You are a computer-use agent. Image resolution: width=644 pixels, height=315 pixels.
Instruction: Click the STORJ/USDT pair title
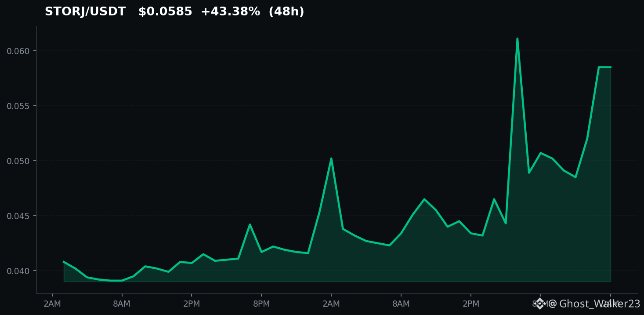(85, 12)
